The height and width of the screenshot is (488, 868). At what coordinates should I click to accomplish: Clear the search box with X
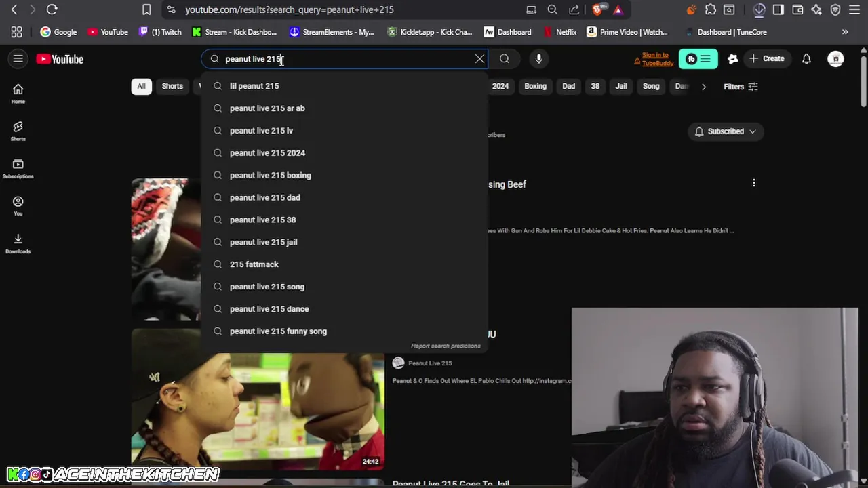point(479,59)
